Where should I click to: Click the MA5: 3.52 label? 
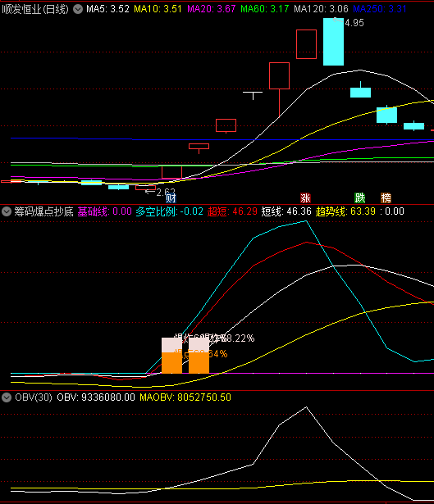pyautogui.click(x=107, y=9)
